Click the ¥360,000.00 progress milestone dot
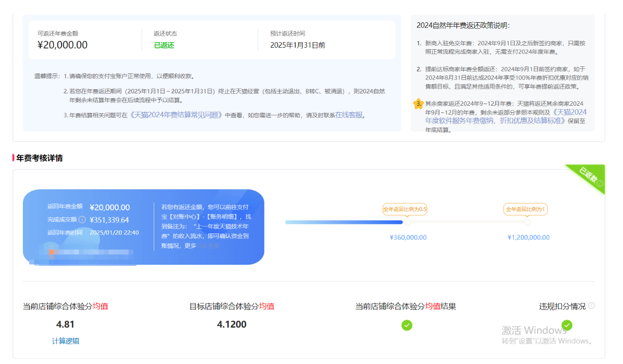The image size is (623, 364). [407, 222]
